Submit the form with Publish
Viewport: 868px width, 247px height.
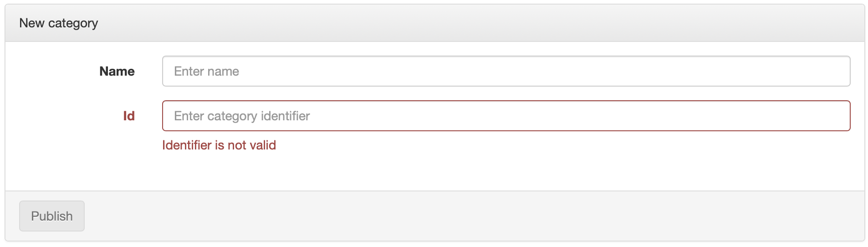pos(52,216)
